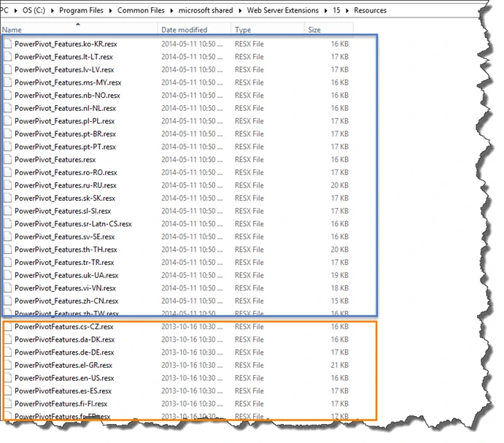504x443 pixels.
Task: Click file icon for PowerPivot_Features.nb-NO.resx
Action: pos(8,96)
